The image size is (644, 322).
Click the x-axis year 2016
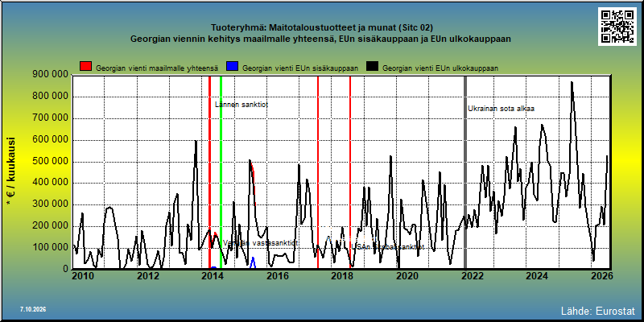(277, 276)
